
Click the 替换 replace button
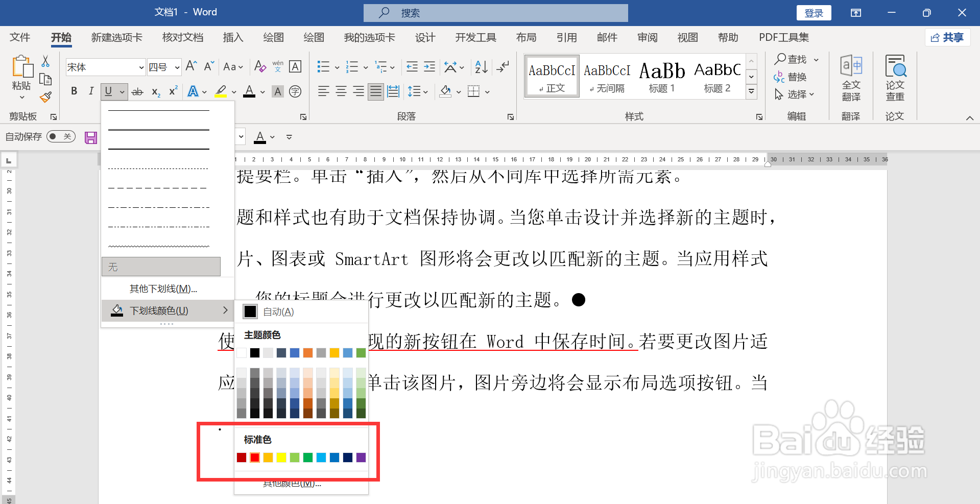(790, 77)
